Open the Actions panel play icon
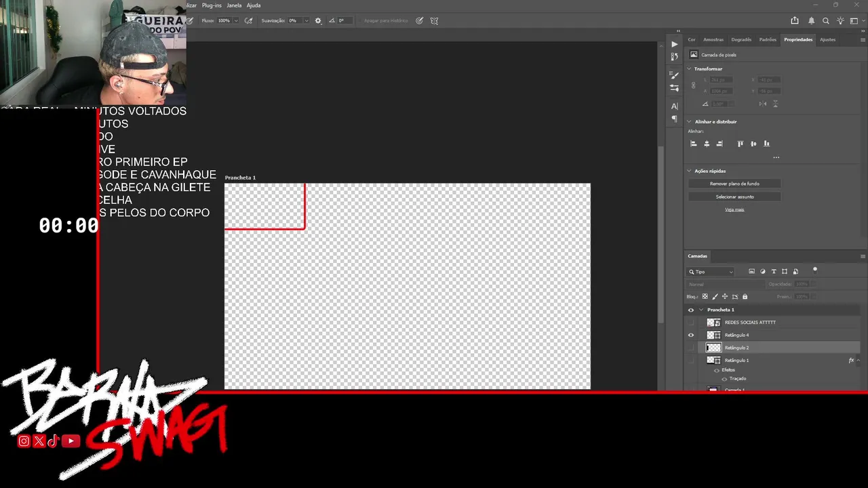The width and height of the screenshot is (868, 488). point(674,44)
